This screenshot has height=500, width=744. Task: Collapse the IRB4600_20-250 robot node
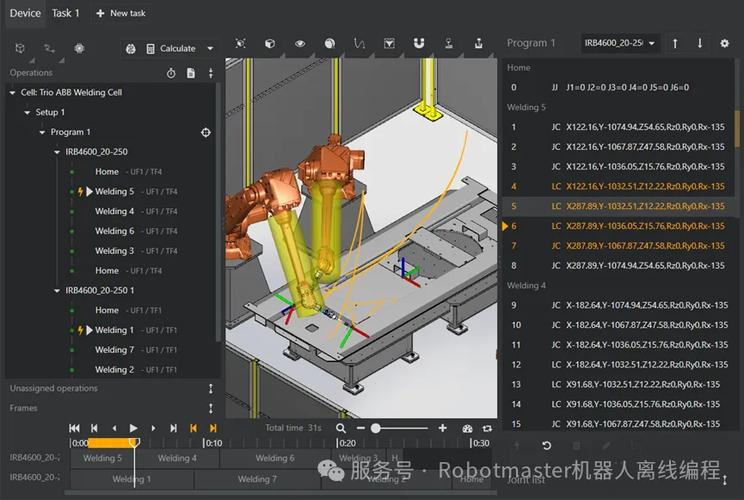pyautogui.click(x=57, y=152)
